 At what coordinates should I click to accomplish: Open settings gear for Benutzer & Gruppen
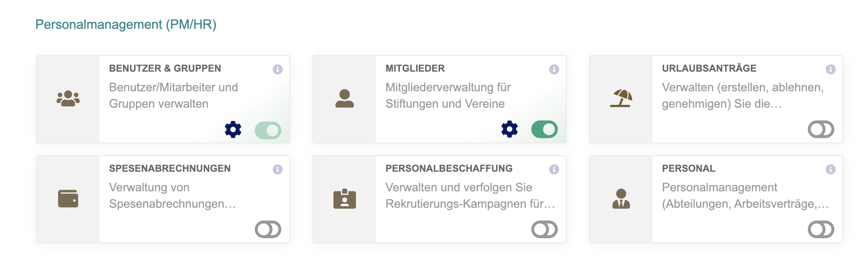(233, 130)
